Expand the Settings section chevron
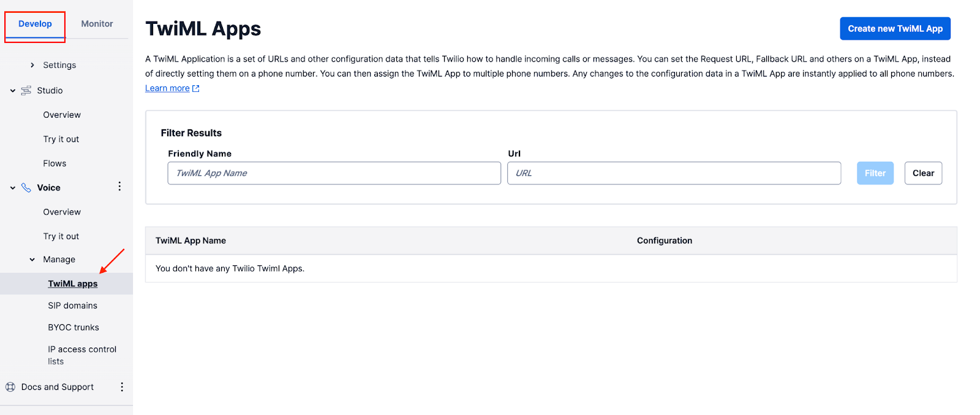The height and width of the screenshot is (415, 980). pos(32,65)
